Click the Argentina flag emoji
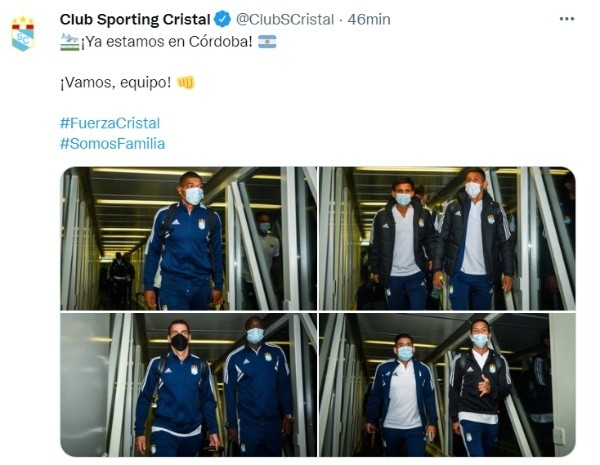 267,42
